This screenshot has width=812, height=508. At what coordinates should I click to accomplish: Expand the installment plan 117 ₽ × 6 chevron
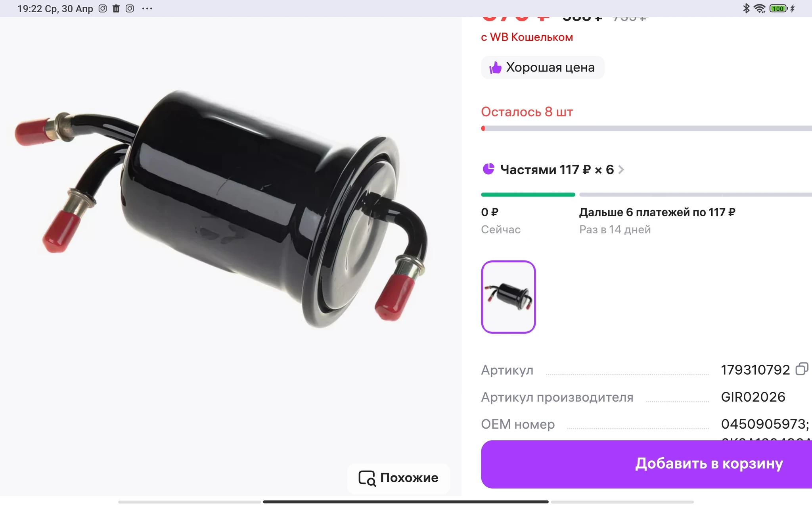(621, 169)
